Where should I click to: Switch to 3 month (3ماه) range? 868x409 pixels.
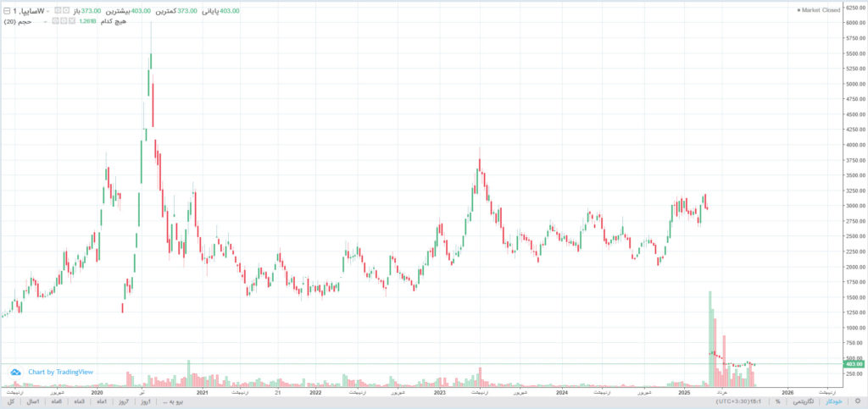pyautogui.click(x=79, y=401)
